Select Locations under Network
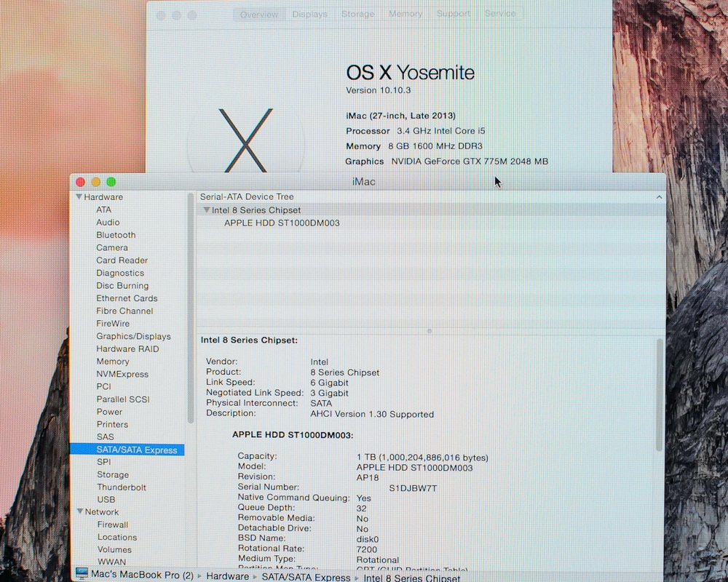 point(117,537)
